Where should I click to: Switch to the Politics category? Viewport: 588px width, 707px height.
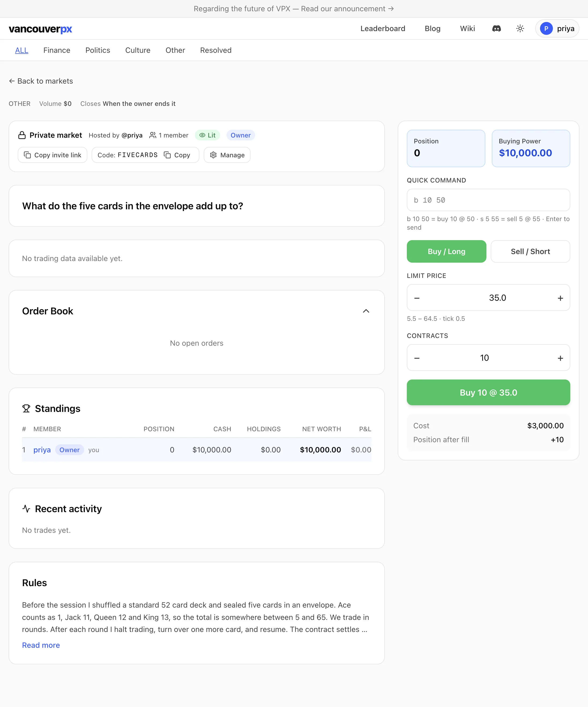[x=98, y=50]
